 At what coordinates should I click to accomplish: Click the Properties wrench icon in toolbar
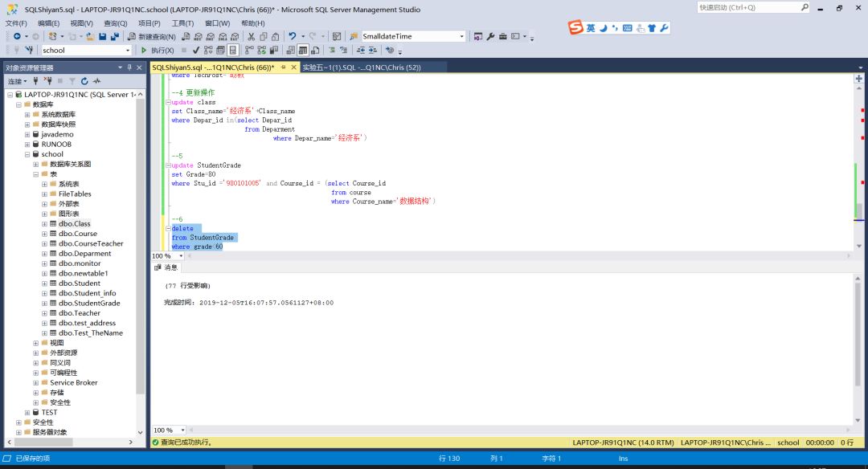coord(490,37)
